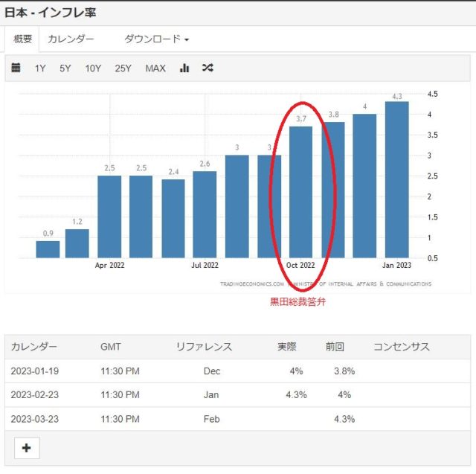Screen dimensions: 476x474
Task: Expand the ダウンロード dropdown
Action: (156, 39)
